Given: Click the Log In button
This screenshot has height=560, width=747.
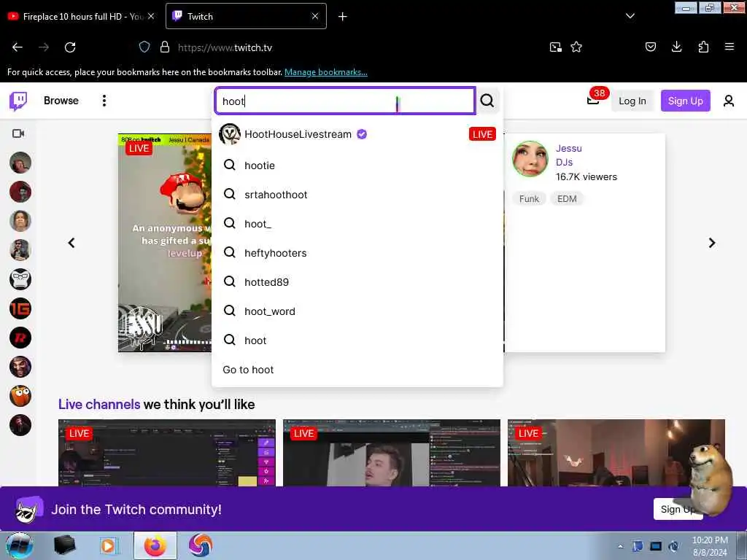Looking at the screenshot, I should click(x=632, y=101).
